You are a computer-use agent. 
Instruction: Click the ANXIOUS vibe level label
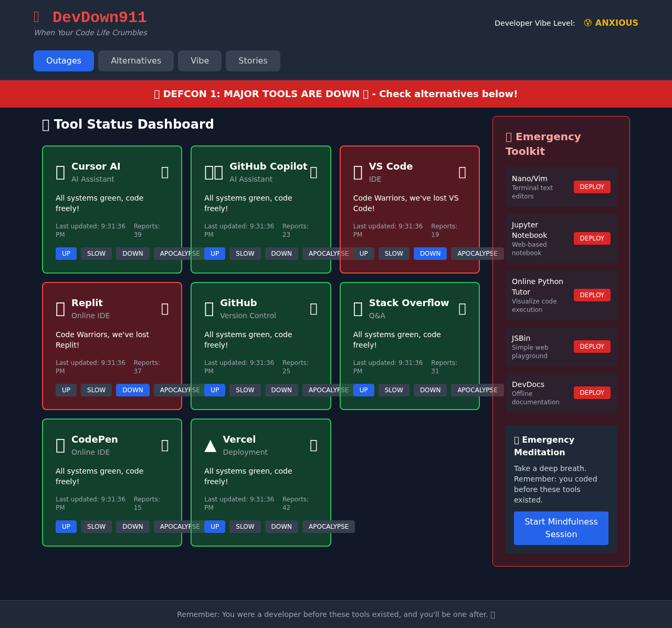(616, 23)
